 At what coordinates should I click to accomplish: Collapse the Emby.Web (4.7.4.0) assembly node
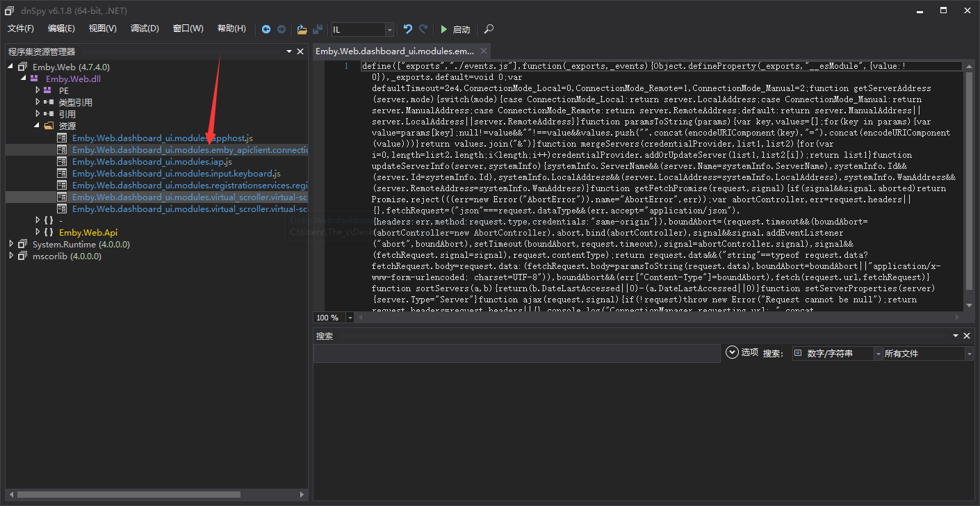[10, 67]
